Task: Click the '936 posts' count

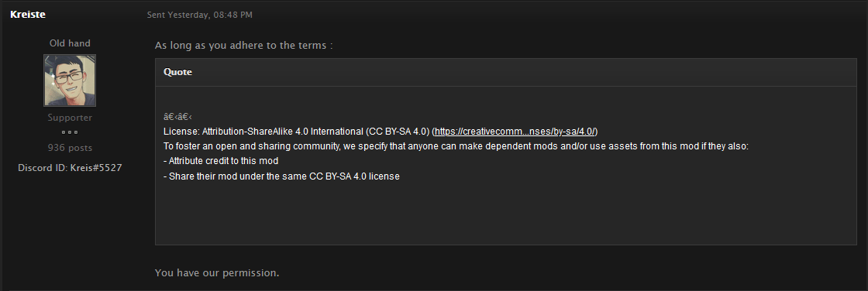Action: tap(70, 148)
